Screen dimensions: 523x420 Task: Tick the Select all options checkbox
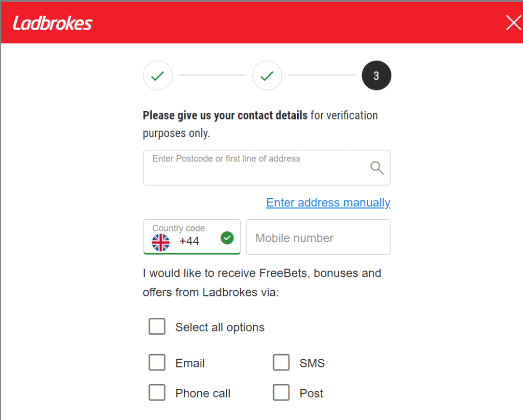pos(157,326)
